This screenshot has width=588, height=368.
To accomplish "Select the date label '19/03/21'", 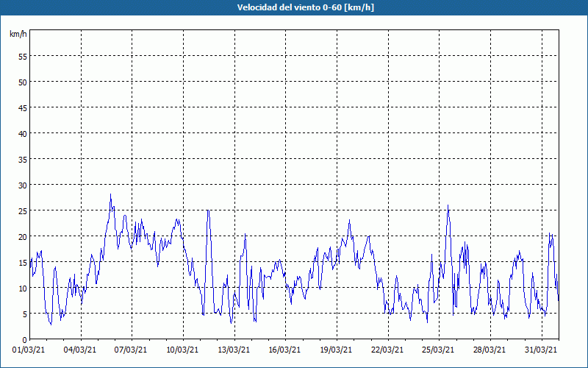I will tap(336, 350).
